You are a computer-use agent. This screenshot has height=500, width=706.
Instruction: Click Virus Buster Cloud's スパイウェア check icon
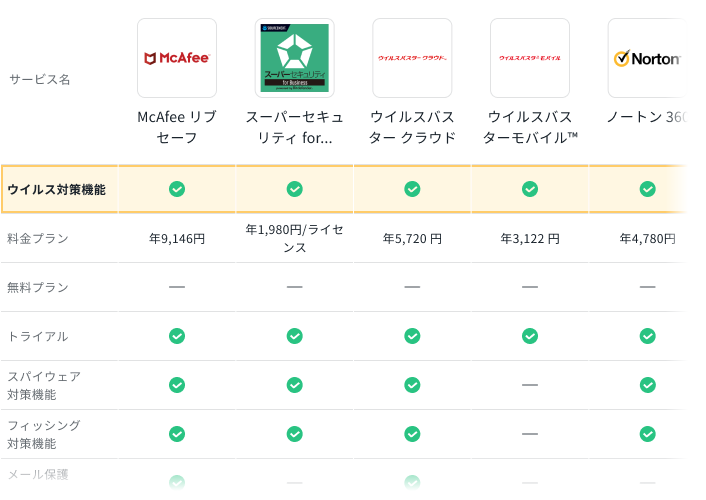[412, 385]
